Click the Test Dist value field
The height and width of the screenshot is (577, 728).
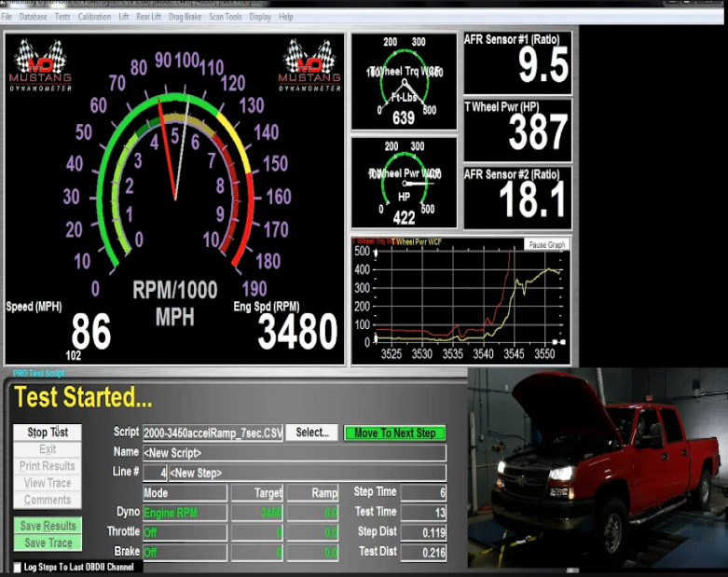click(423, 553)
